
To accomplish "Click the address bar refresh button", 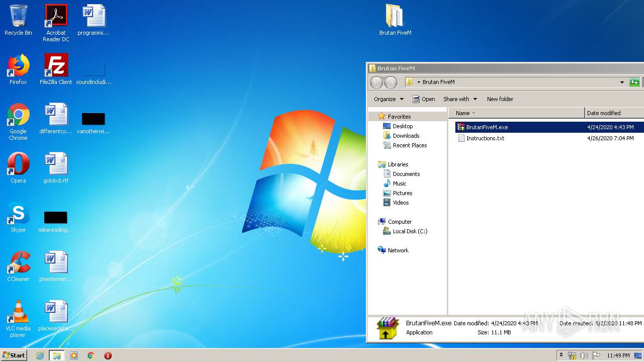I will click(634, 82).
